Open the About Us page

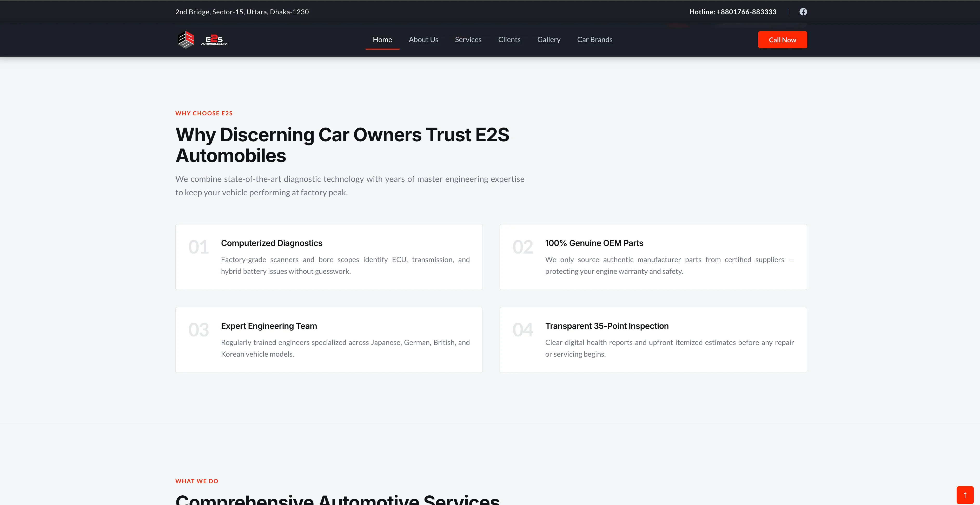[x=423, y=39]
